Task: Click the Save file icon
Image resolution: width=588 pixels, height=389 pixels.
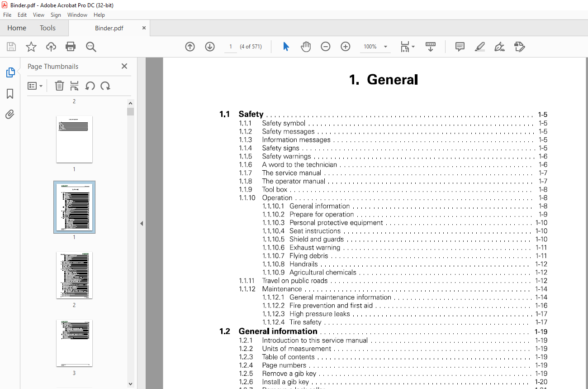Action: tap(11, 47)
